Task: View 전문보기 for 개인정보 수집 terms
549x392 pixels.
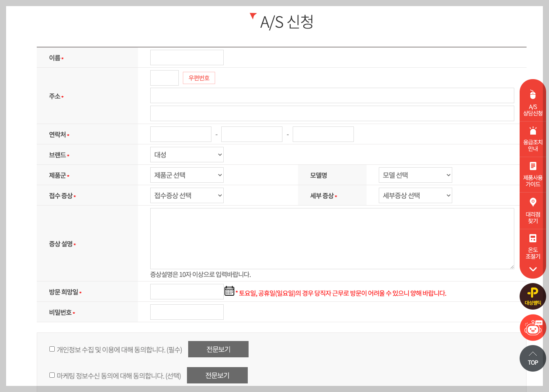Action: [218, 349]
